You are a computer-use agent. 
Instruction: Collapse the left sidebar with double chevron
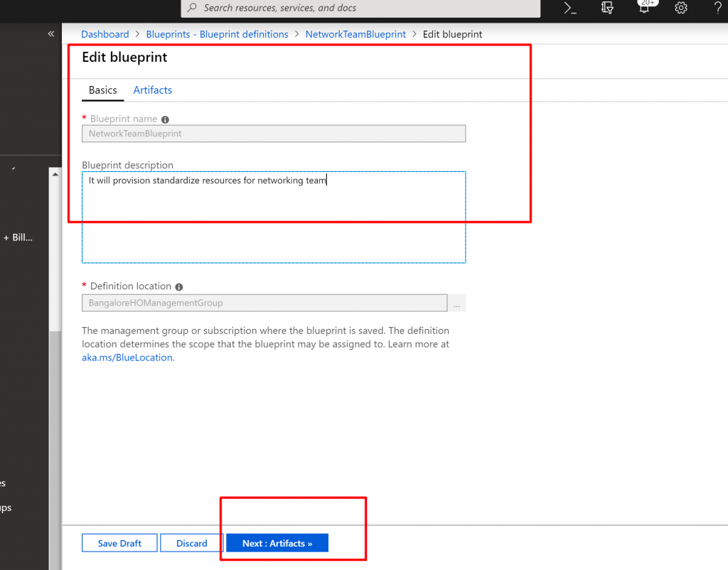51,34
